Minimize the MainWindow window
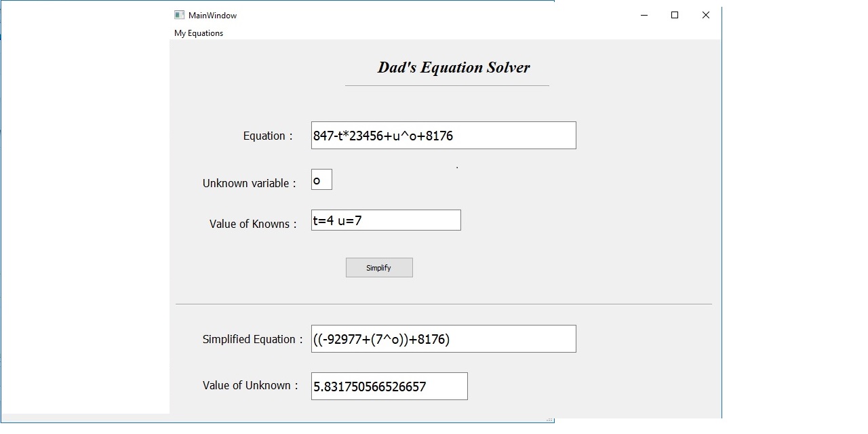This screenshot has width=868, height=434. click(644, 15)
